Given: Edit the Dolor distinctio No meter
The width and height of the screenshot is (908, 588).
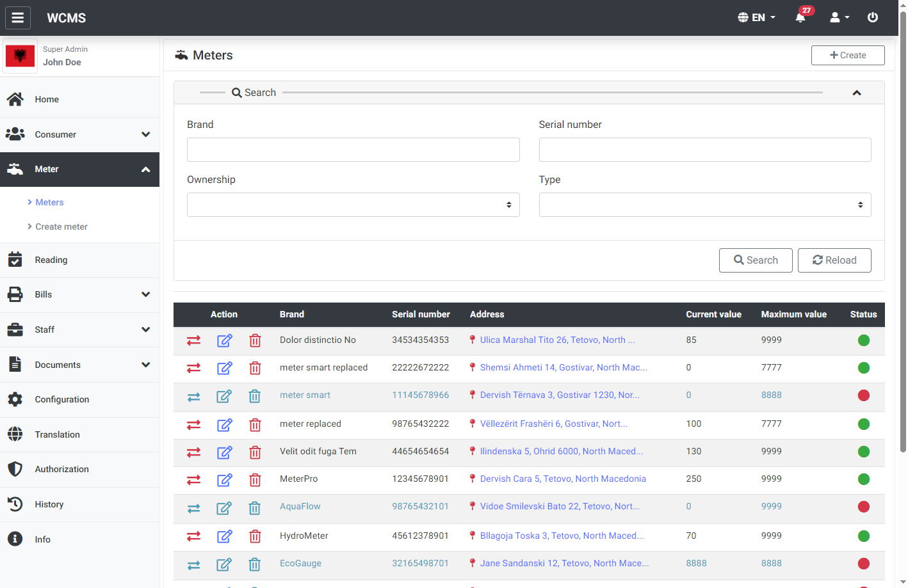Looking at the screenshot, I should 224,340.
